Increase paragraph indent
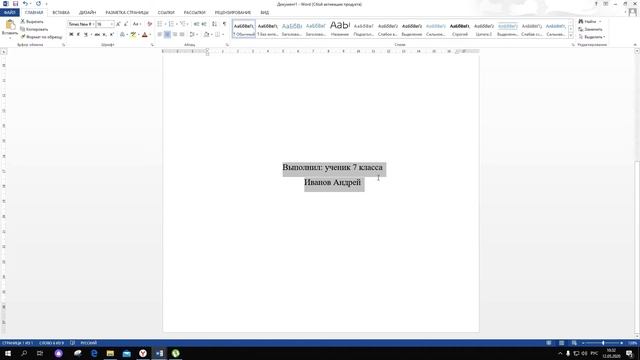The height and width of the screenshot is (360, 640). coord(204,24)
